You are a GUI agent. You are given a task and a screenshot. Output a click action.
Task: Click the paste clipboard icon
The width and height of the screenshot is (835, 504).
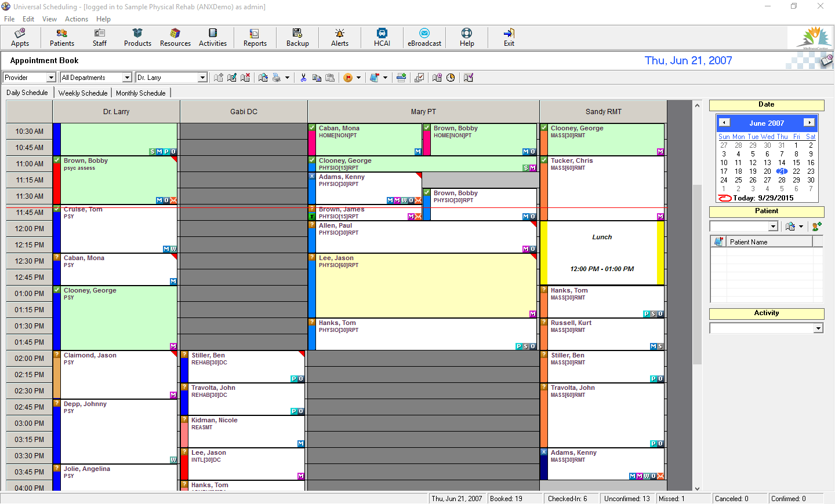(330, 78)
